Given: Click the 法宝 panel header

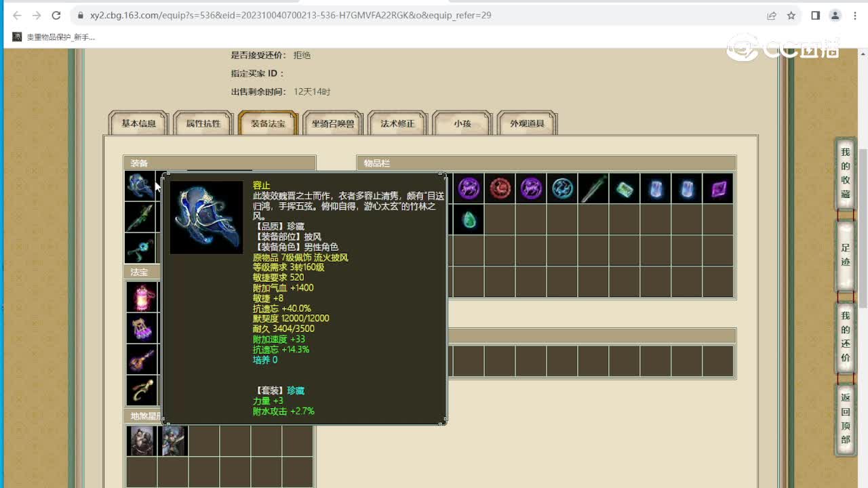Looking at the screenshot, I should [142, 272].
